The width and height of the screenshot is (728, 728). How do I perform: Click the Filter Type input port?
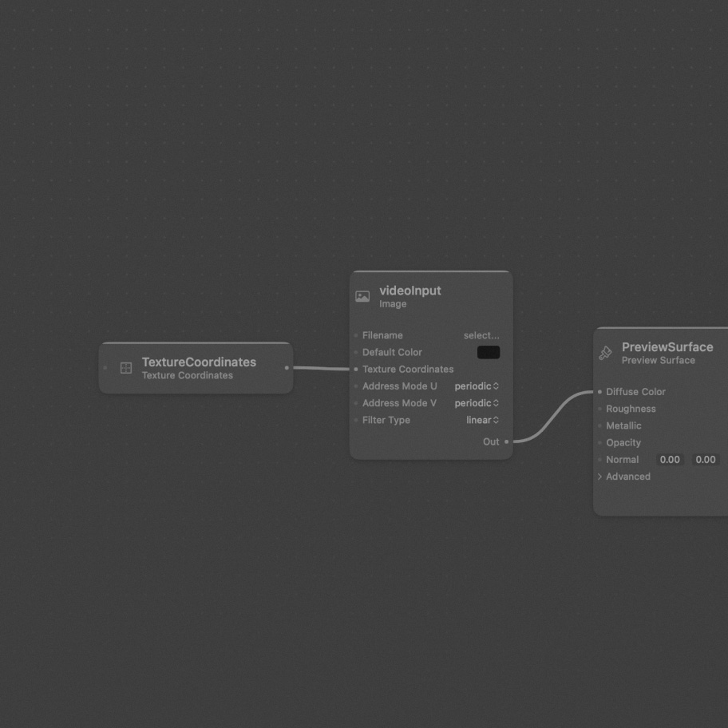[x=356, y=420]
